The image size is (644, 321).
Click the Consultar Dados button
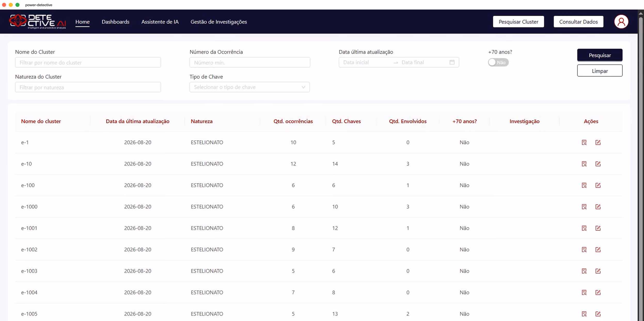[x=578, y=22]
